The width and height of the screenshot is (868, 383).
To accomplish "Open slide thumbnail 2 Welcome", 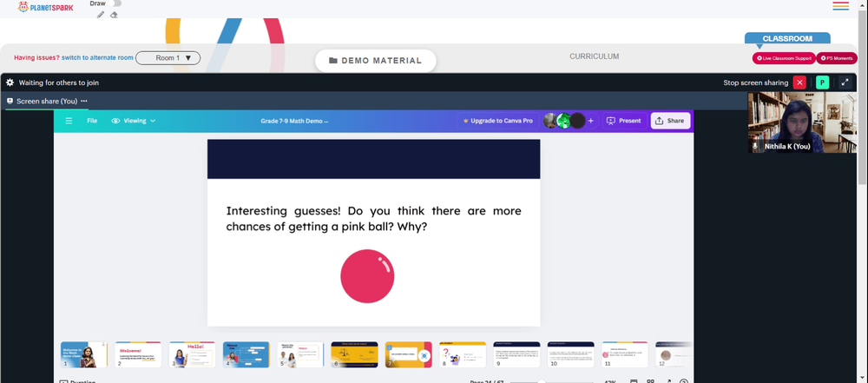I will click(x=138, y=354).
